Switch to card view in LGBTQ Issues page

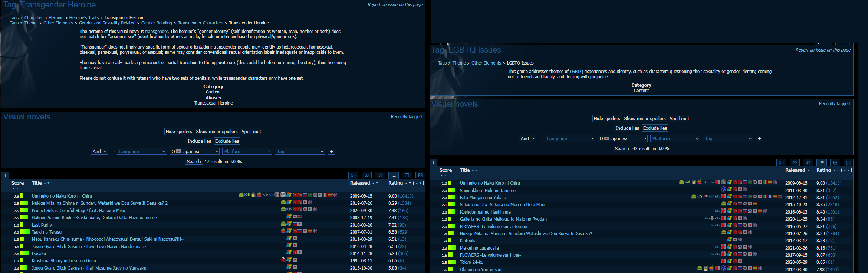click(x=835, y=162)
